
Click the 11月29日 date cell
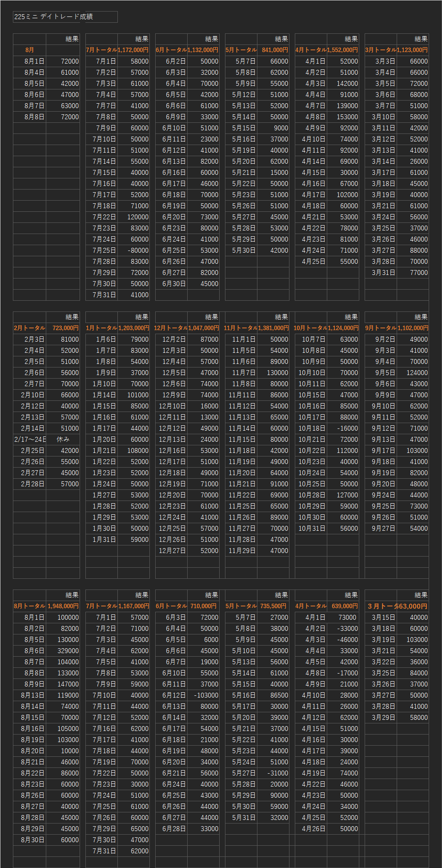tap(242, 551)
